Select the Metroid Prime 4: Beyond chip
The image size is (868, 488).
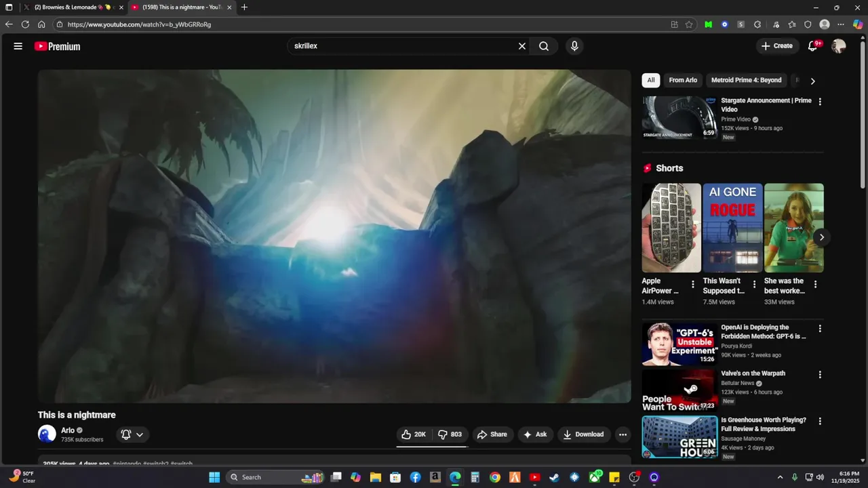746,80
